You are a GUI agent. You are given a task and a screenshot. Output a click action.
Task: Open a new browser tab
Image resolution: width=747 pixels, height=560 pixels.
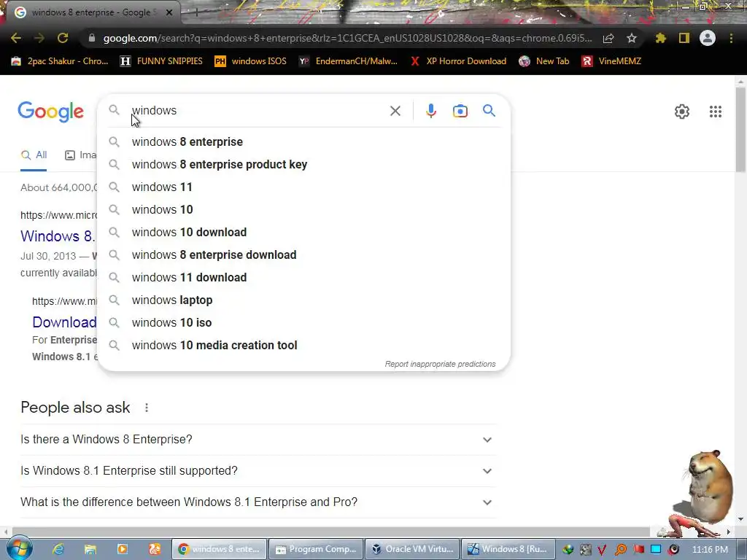tap(196, 12)
